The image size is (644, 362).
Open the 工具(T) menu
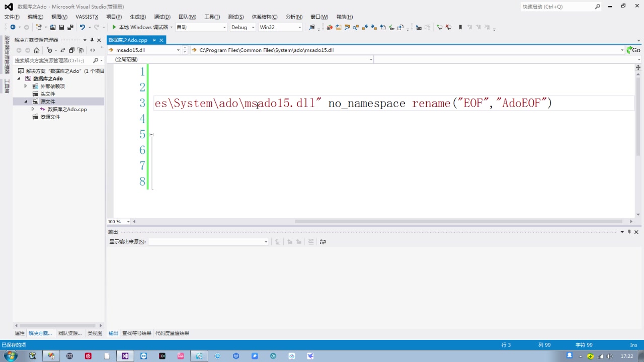coord(212,17)
